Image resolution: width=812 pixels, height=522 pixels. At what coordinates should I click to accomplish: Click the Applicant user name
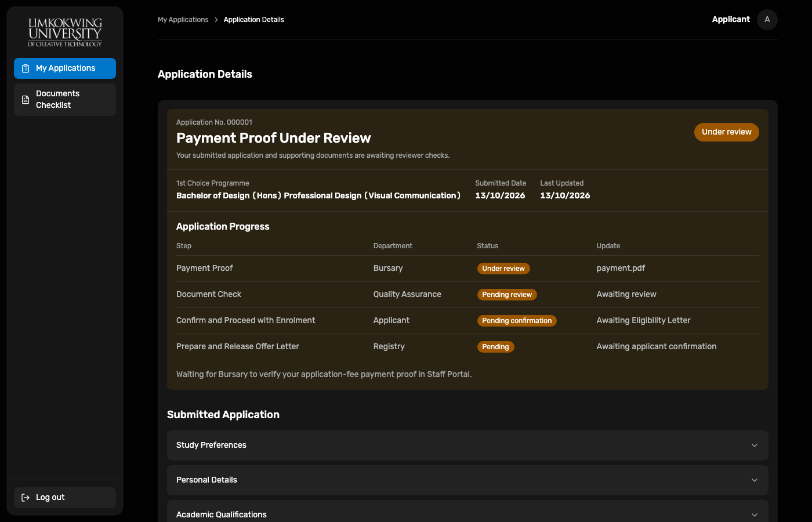(731, 20)
